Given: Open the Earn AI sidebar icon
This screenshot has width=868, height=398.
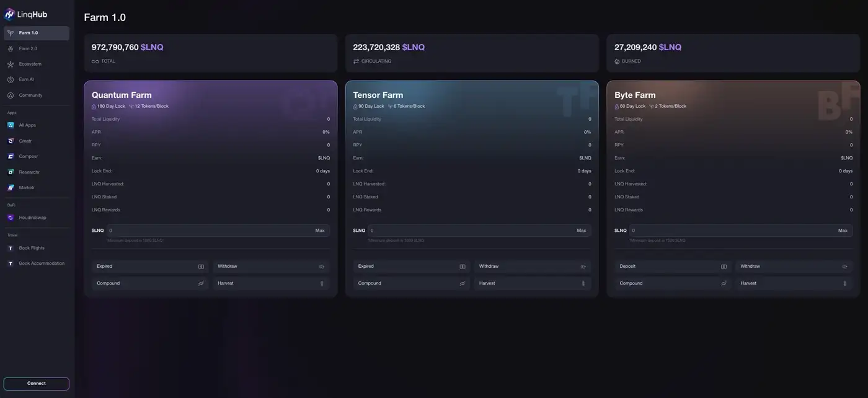Looking at the screenshot, I should tap(11, 79).
